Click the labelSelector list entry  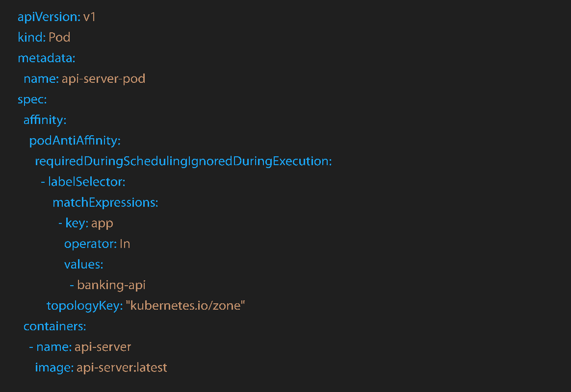(x=86, y=182)
